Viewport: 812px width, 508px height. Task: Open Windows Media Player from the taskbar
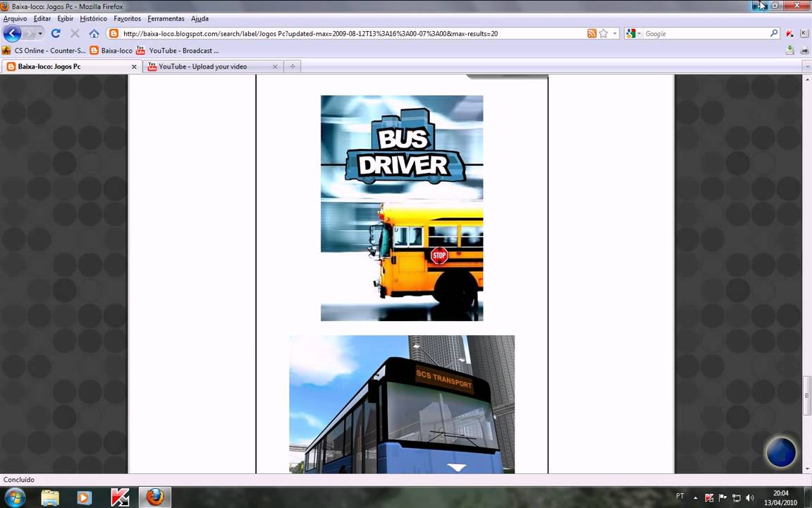pos(84,497)
